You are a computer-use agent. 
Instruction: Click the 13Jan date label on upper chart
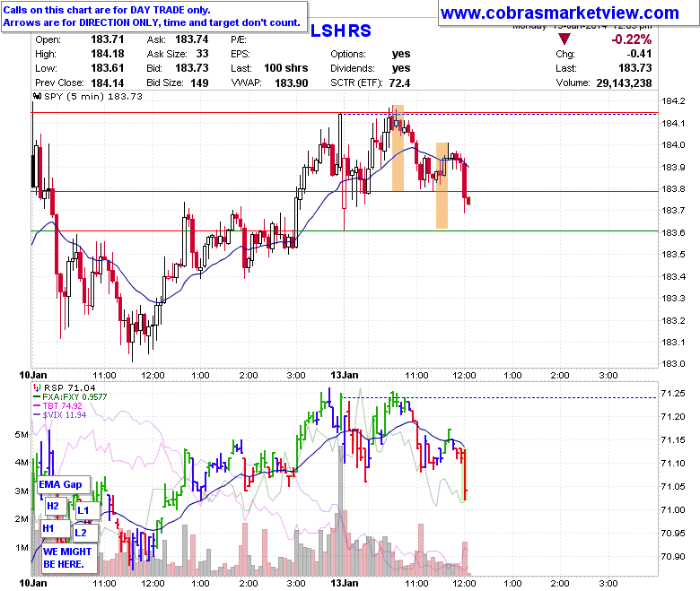344,375
